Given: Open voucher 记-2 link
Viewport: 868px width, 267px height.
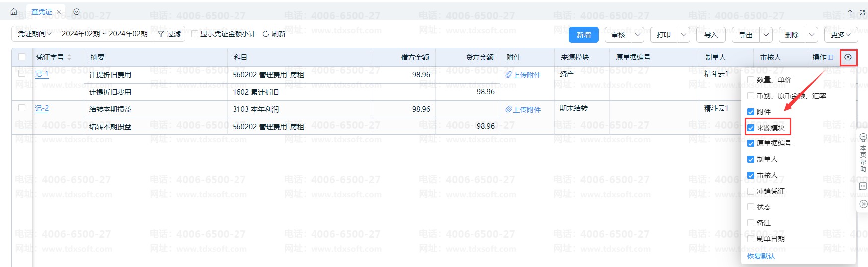Looking at the screenshot, I should (x=42, y=108).
